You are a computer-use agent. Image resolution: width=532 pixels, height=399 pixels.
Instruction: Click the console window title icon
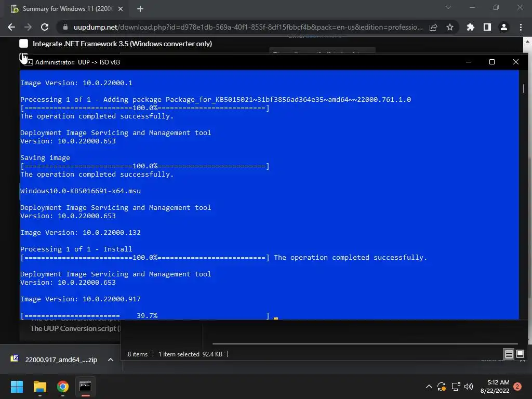coord(29,62)
